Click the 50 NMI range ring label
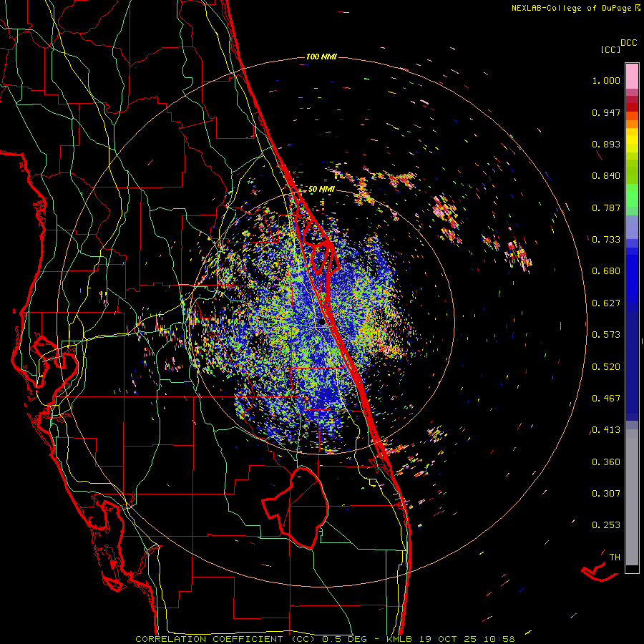This screenshot has height=644, width=644. 321,190
